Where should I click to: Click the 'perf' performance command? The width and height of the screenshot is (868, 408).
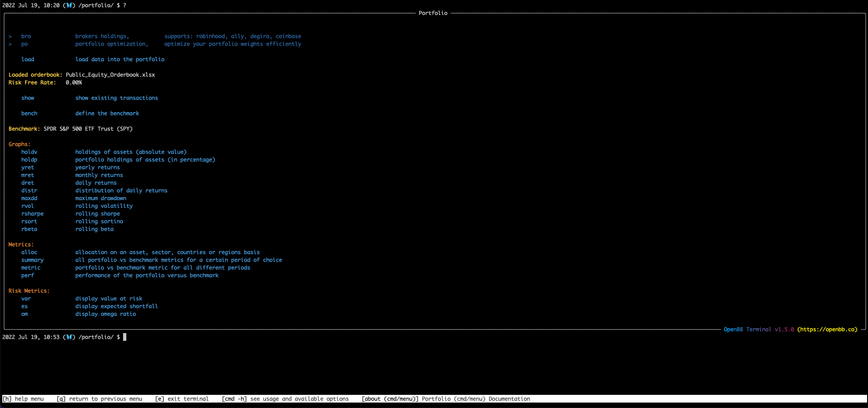(28, 275)
